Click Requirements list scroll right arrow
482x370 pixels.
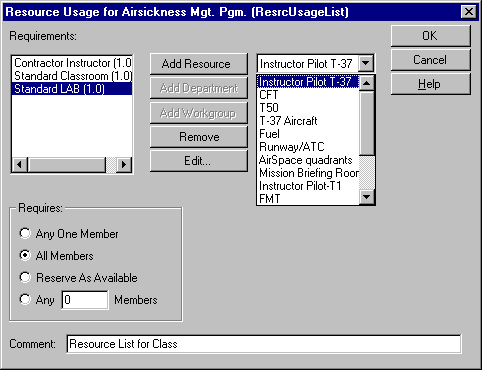[x=124, y=165]
